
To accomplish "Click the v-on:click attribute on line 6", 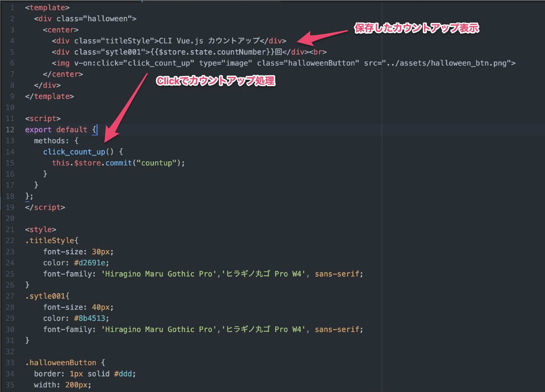I will (x=98, y=63).
